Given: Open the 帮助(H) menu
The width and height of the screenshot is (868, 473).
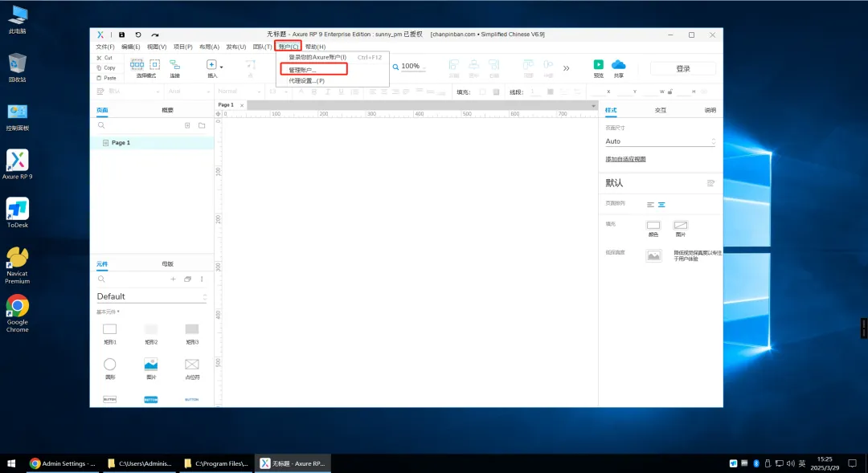Looking at the screenshot, I should (316, 47).
